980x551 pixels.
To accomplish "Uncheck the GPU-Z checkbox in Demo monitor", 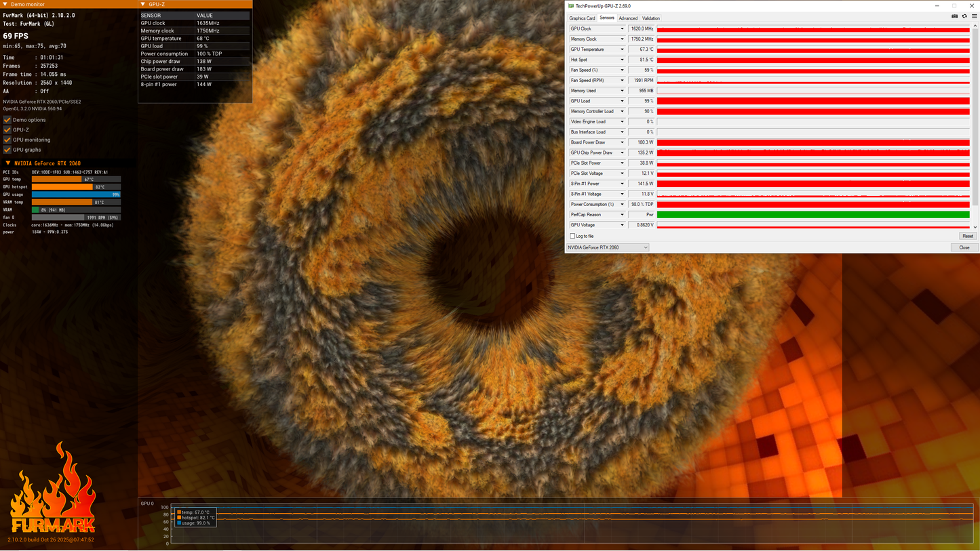I will pyautogui.click(x=7, y=129).
